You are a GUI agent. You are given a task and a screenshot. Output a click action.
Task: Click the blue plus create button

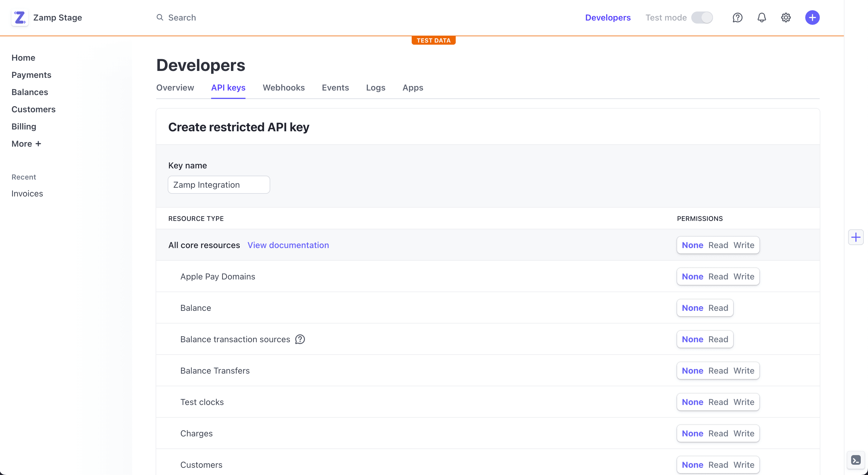pyautogui.click(x=812, y=18)
